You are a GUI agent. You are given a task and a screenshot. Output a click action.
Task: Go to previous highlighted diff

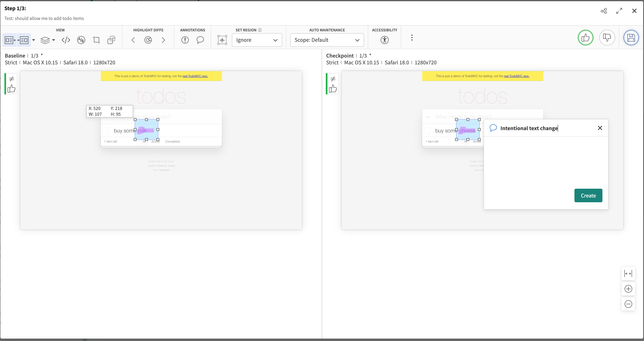point(133,40)
